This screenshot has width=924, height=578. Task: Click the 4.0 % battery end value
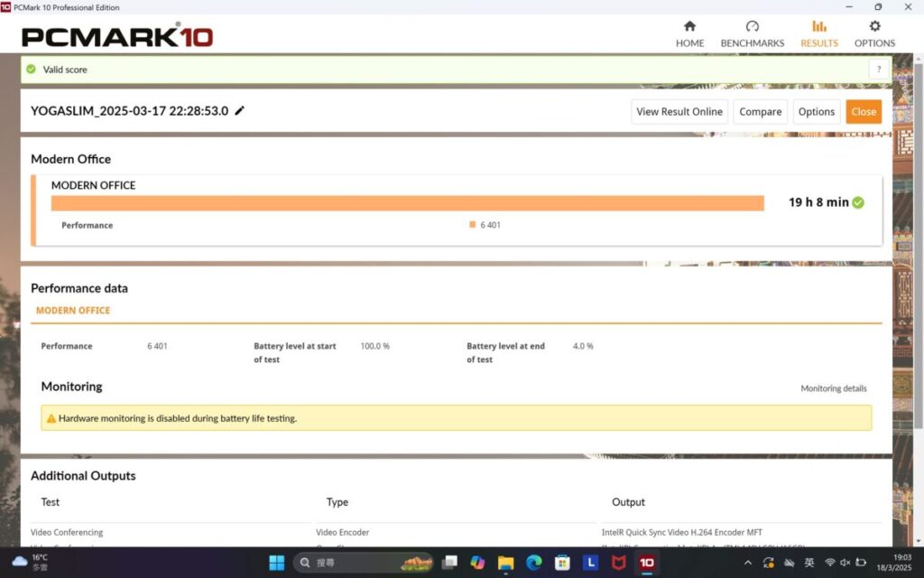(583, 346)
